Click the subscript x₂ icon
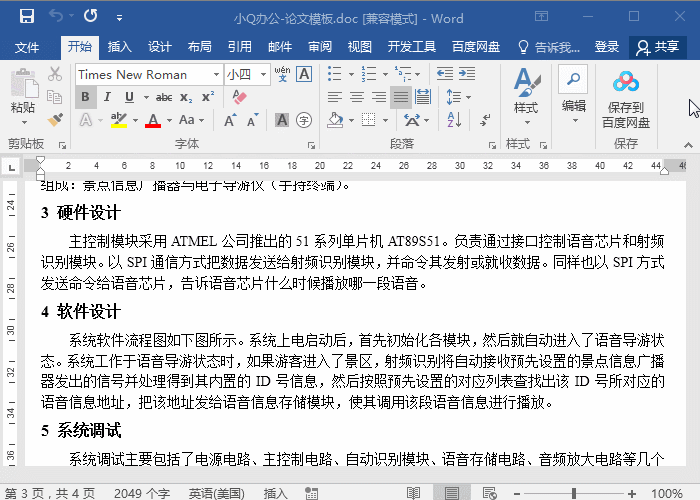 186,97
